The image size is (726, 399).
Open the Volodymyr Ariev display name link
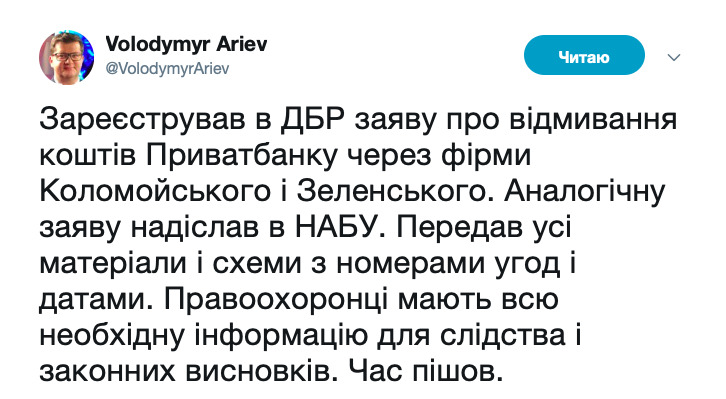[x=186, y=44]
